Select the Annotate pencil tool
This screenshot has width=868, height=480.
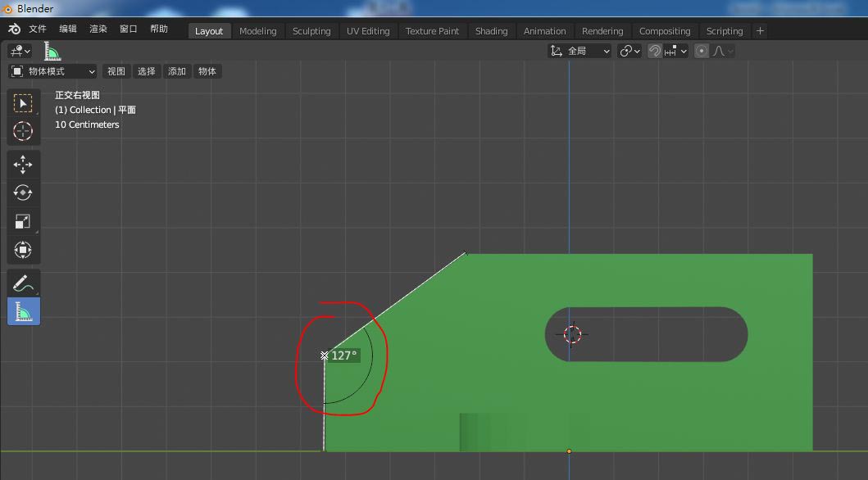coord(23,283)
